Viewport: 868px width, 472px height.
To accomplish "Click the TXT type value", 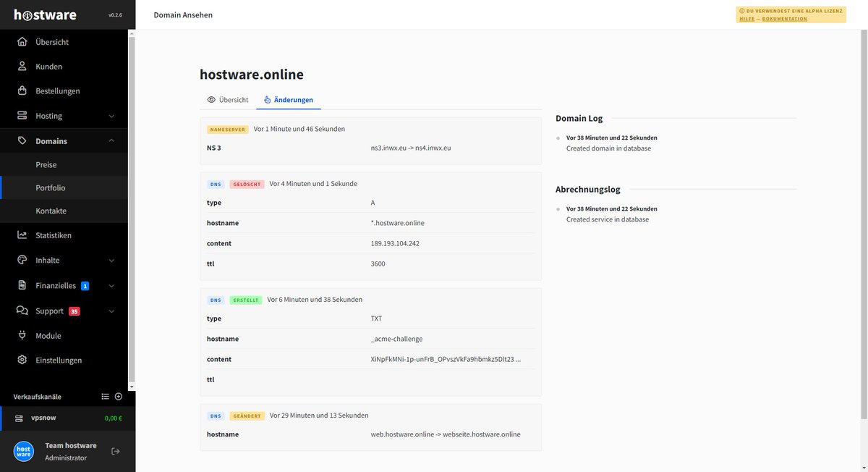I will click(x=376, y=319).
